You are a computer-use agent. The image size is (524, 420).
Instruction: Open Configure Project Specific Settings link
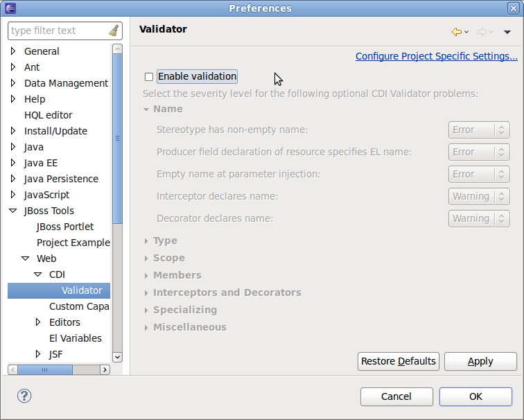[436, 56]
